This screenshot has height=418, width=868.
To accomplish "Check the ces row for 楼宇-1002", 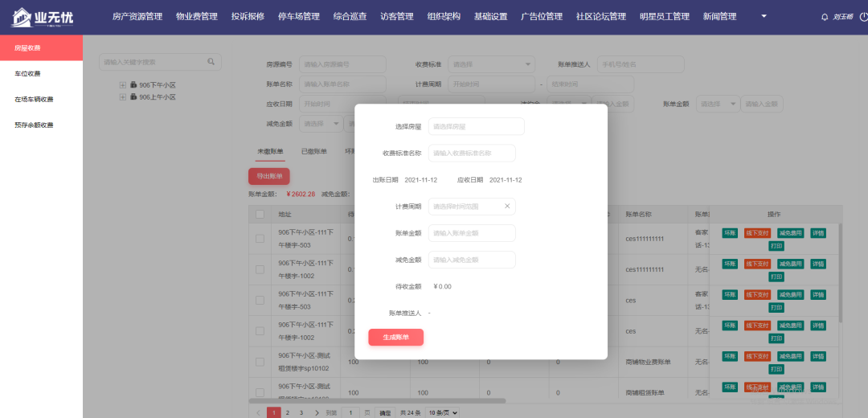I will [x=260, y=331].
